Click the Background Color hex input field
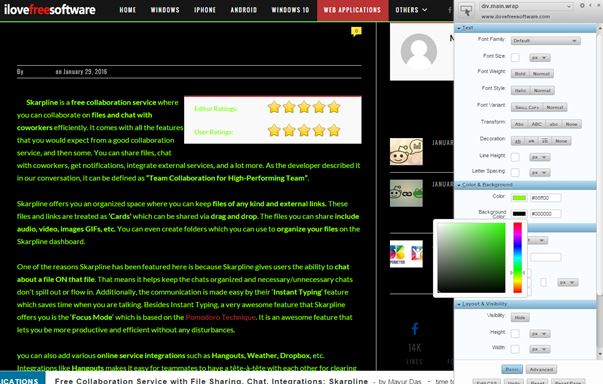 [x=545, y=214]
